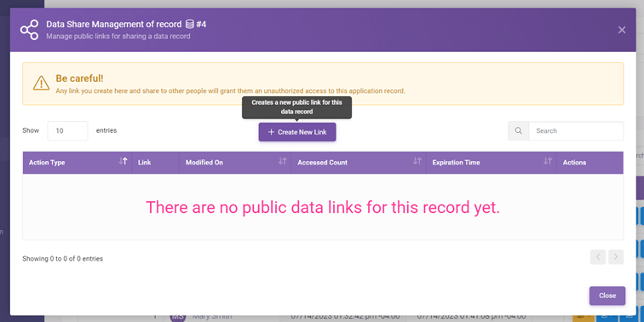The width and height of the screenshot is (644, 322).
Task: Edit the Show entries count field
Action: (x=67, y=131)
